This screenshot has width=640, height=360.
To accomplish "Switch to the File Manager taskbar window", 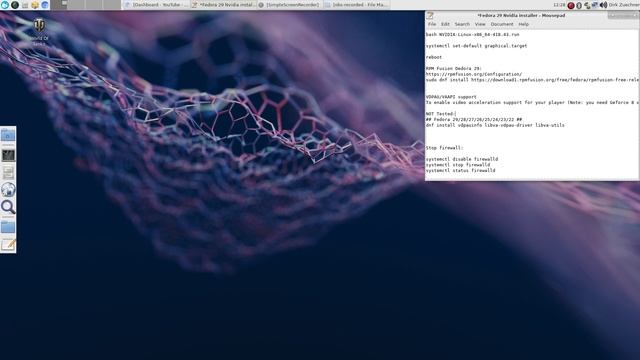I will pos(356,5).
